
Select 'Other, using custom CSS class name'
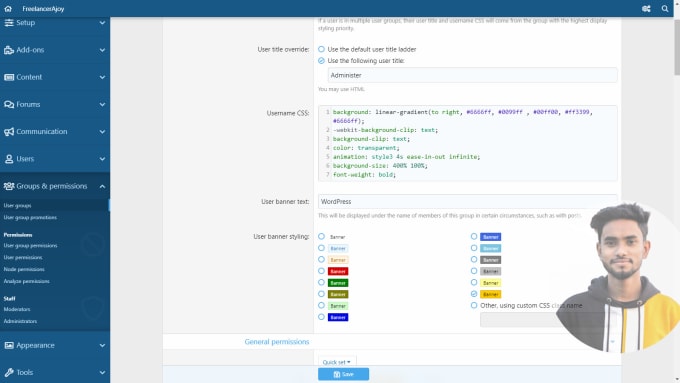[474, 305]
